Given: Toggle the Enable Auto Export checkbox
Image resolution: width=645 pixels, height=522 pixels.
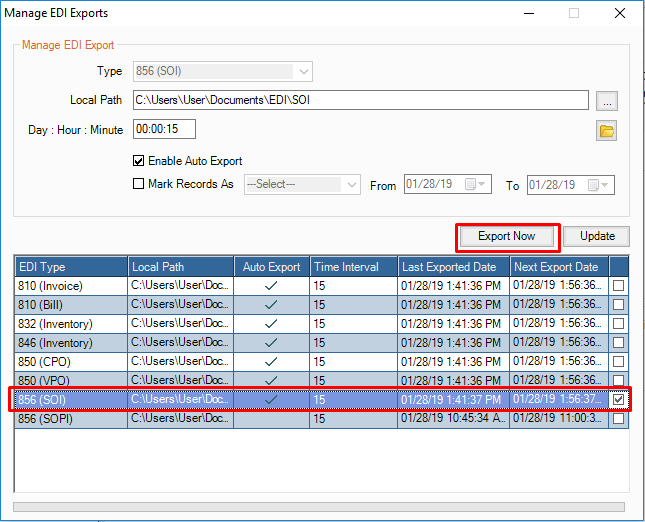Looking at the screenshot, I should pyautogui.click(x=139, y=161).
